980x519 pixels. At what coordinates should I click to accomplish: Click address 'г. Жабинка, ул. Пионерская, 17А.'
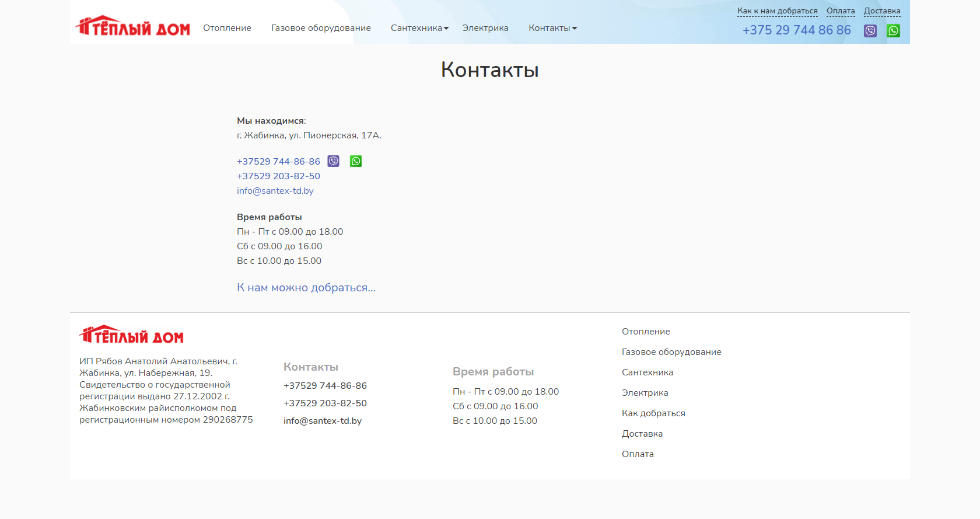tap(309, 135)
